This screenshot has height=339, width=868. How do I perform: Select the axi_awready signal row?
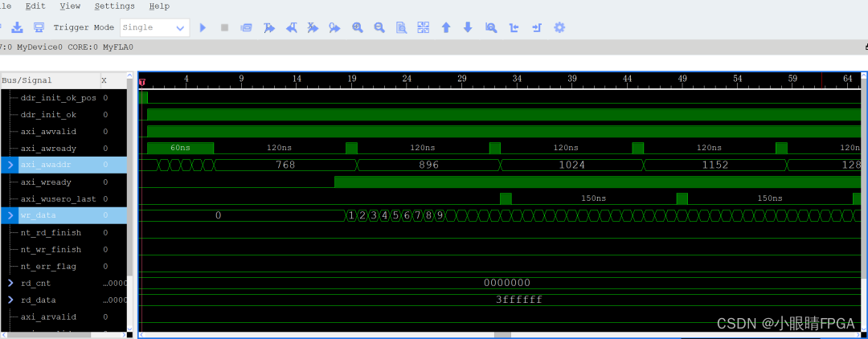(63, 148)
